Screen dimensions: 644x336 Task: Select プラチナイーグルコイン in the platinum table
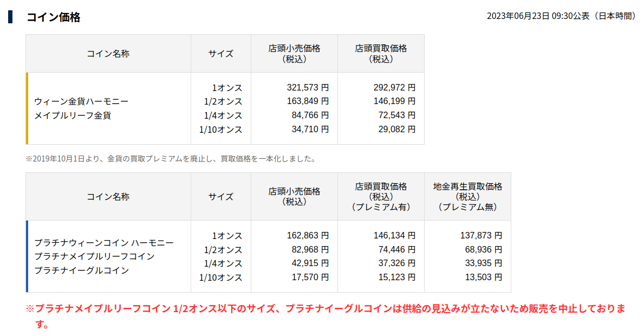[x=81, y=270]
